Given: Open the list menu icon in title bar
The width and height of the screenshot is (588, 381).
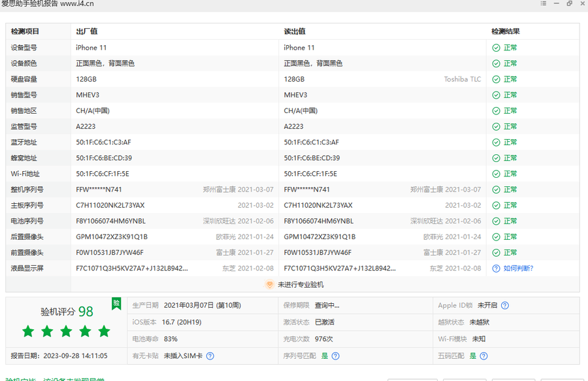Looking at the screenshot, I should pyautogui.click(x=544, y=3).
